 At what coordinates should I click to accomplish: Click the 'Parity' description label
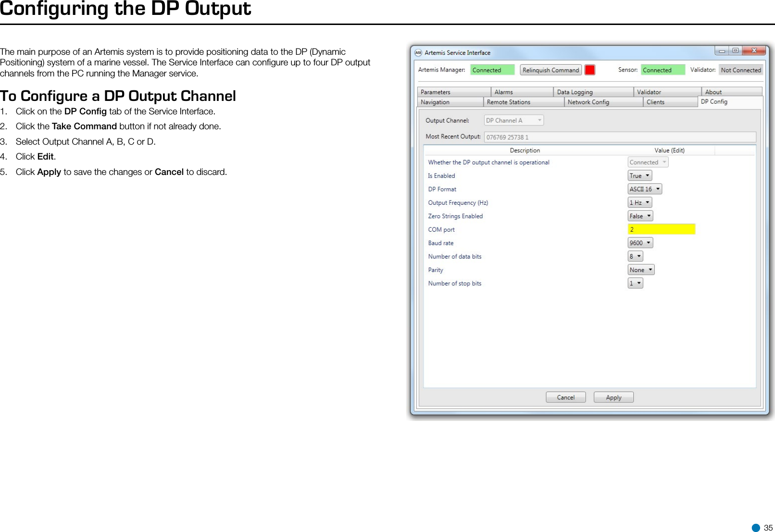pyautogui.click(x=436, y=270)
